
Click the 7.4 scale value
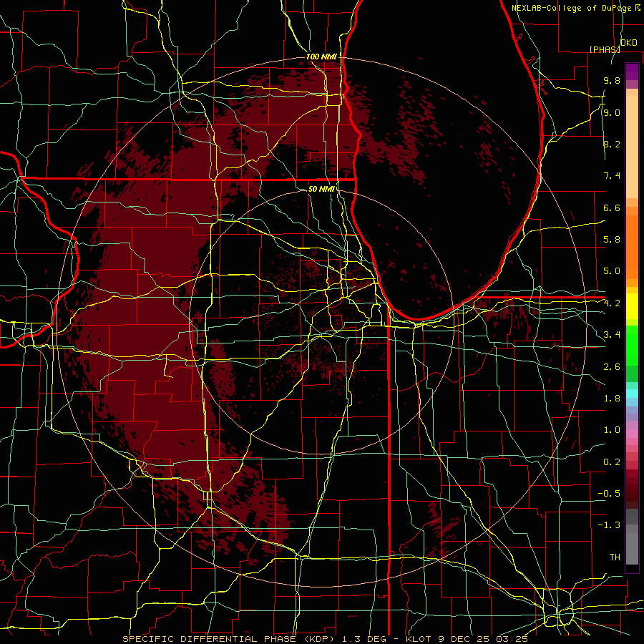(612, 176)
